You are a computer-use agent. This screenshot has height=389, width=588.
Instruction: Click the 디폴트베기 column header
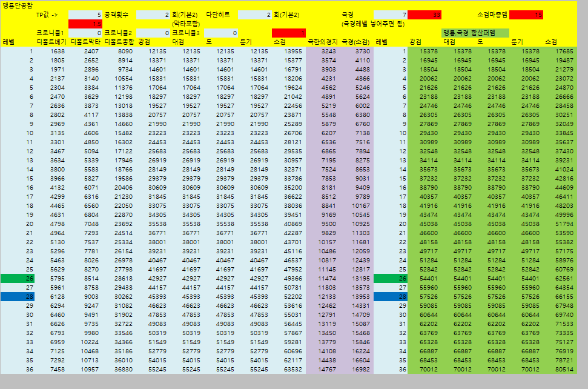point(51,42)
